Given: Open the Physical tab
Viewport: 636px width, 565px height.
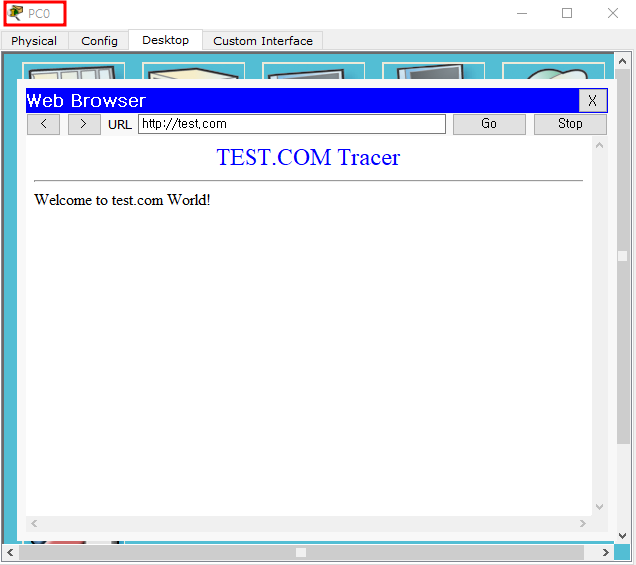Looking at the screenshot, I should point(34,41).
